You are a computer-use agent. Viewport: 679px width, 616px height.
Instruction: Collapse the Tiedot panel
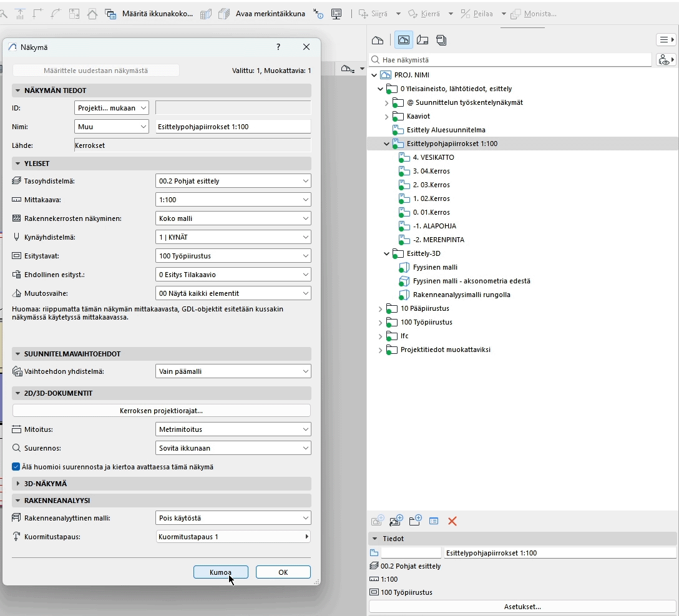[375, 539]
